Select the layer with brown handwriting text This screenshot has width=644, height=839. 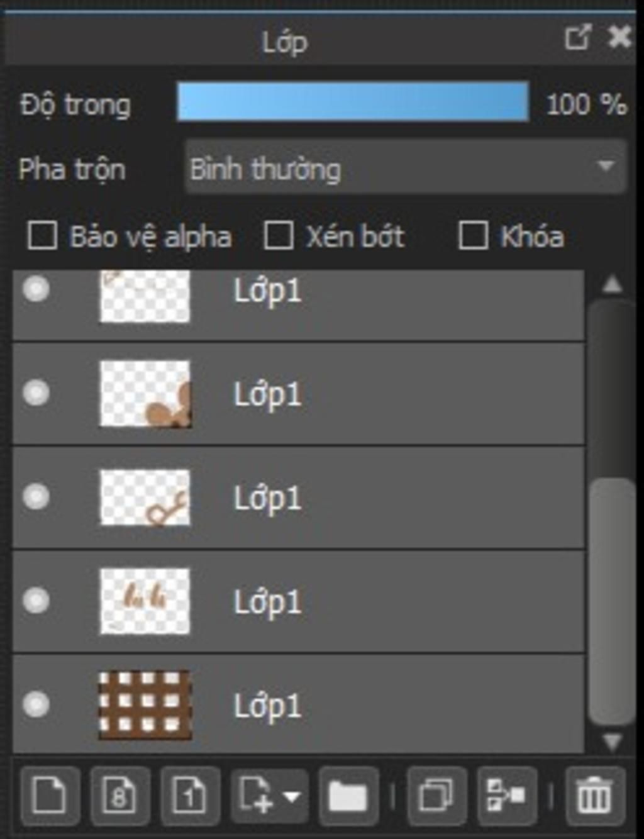pyautogui.click(x=298, y=601)
